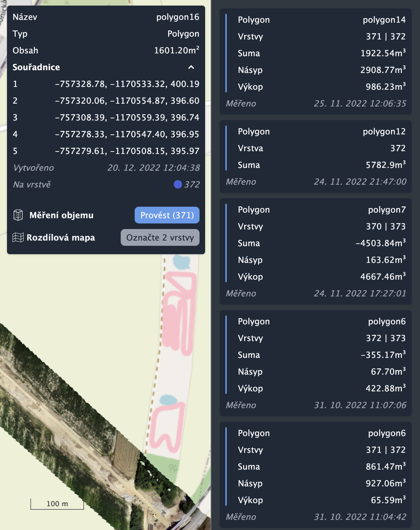This screenshot has height=530, width=420.
Task: Select coordinate row 1 in the list
Action: [106, 84]
